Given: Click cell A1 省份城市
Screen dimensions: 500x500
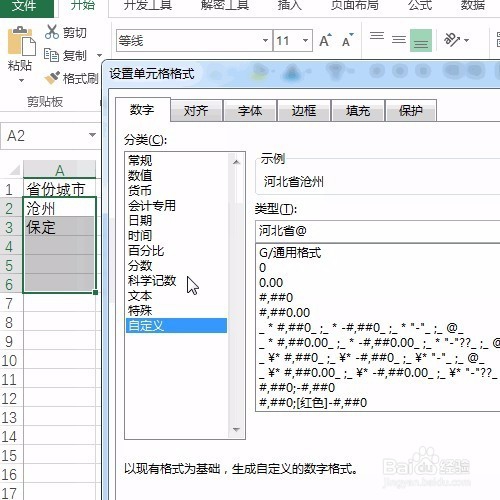Looking at the screenshot, I should (59, 189).
